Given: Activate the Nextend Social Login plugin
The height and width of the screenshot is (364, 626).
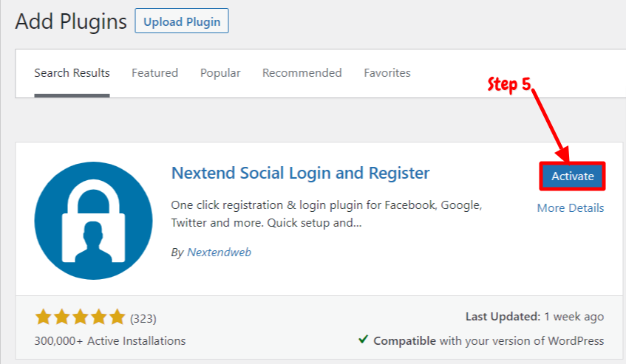Looking at the screenshot, I should pyautogui.click(x=573, y=176).
